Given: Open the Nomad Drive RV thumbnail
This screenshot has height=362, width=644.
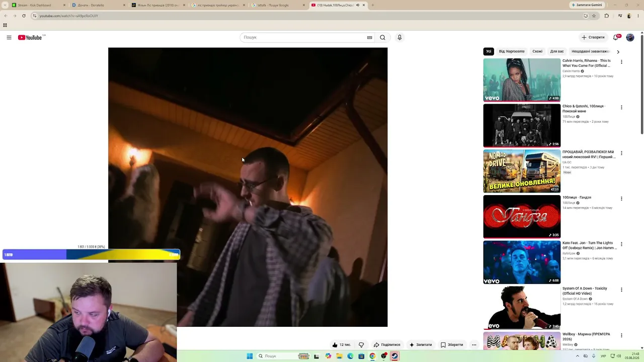Looking at the screenshot, I should click(522, 171).
